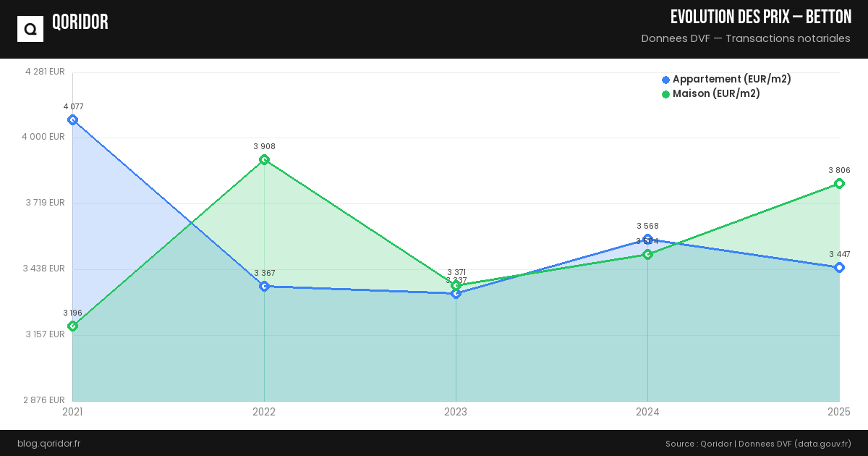Select the 2024 Appartement point at 3 568
Screen dimensions: 868x456
click(x=647, y=239)
